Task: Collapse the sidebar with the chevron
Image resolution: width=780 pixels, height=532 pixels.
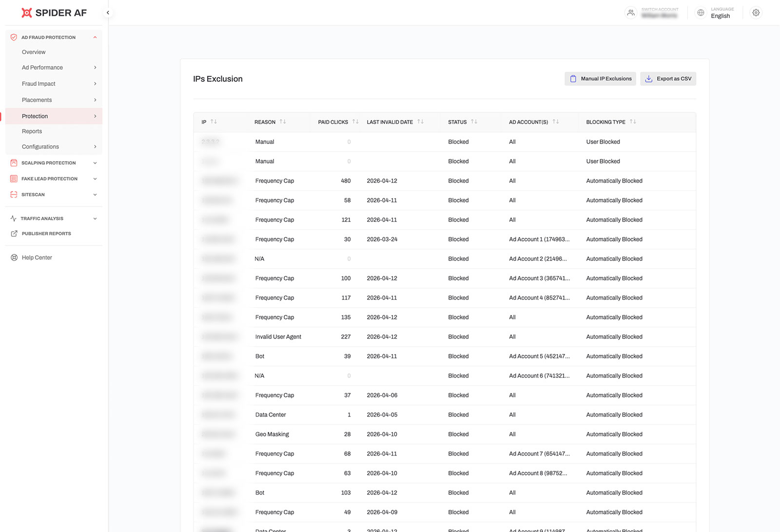Action: point(108,12)
